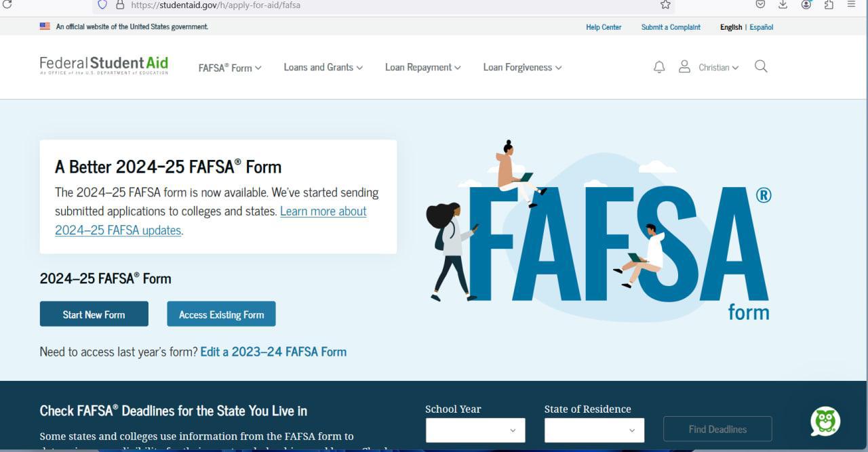Click the Access Existing Form button
The image size is (868, 452).
(x=221, y=314)
